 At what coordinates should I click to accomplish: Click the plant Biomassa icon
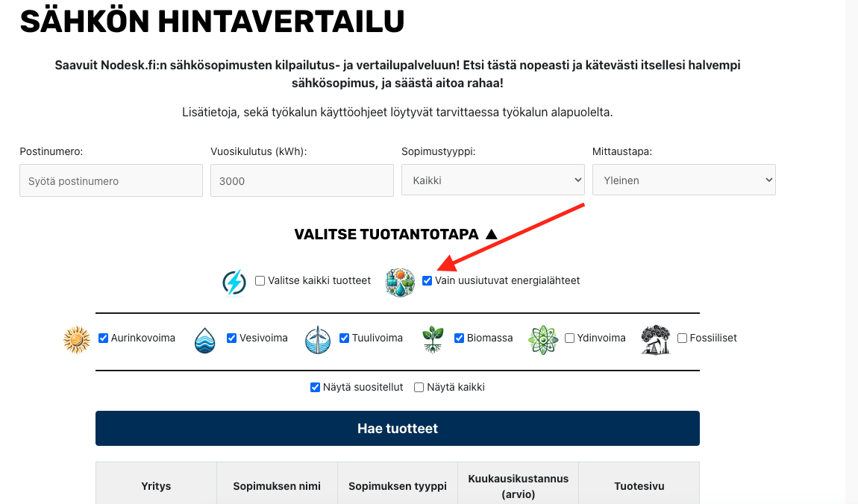(x=433, y=339)
